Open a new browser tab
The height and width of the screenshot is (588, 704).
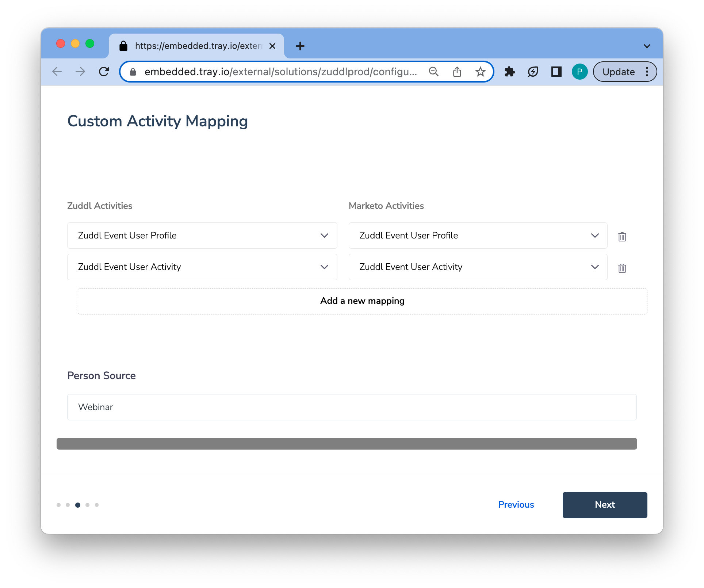[300, 46]
